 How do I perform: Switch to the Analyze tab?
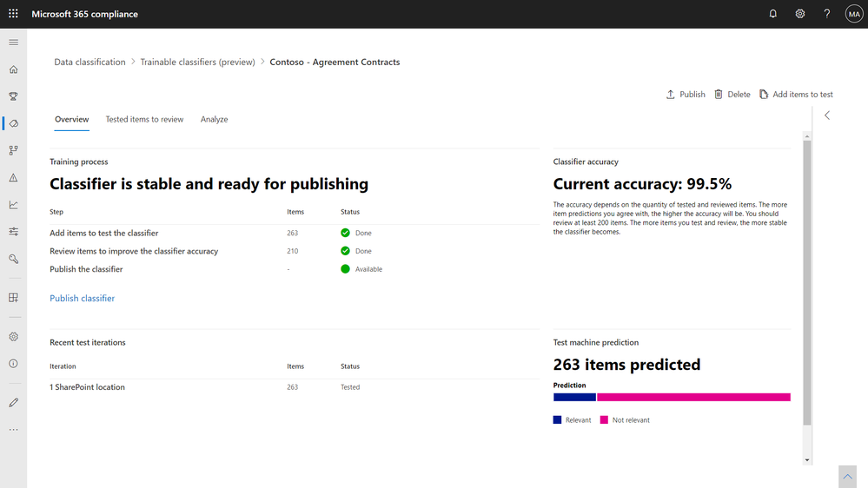[215, 120]
